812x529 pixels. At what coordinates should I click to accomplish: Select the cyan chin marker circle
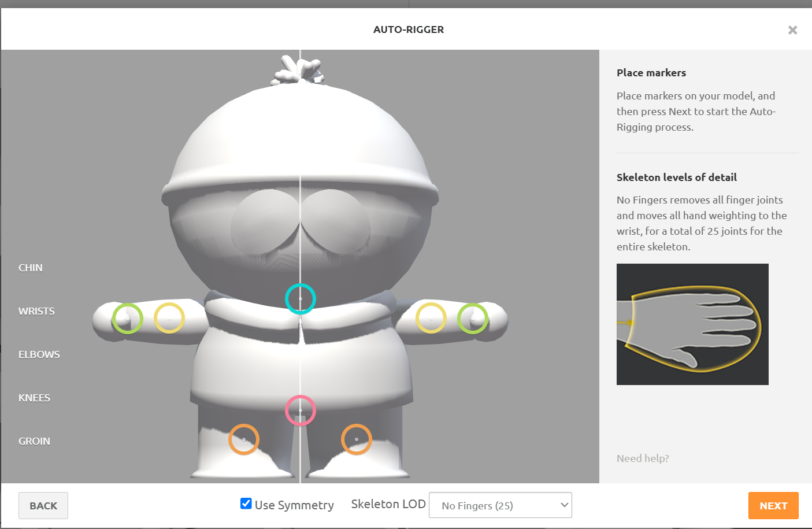[x=301, y=299]
